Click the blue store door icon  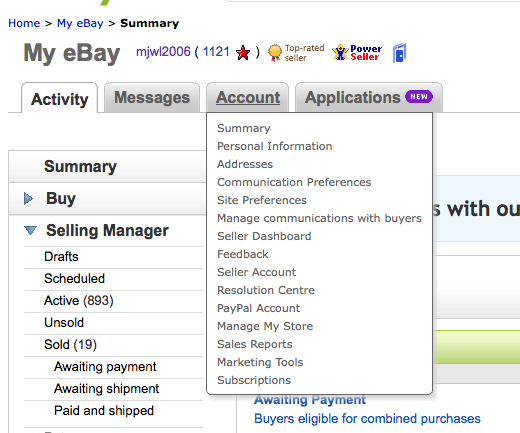[399, 53]
